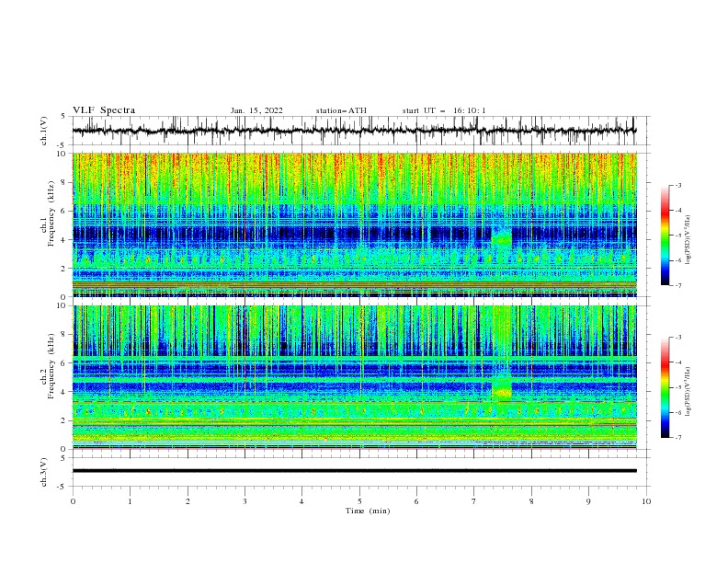This screenshot has height=563, width=728.
Task: Click the "ch.3(V)" waveform axis label
Action: [x=44, y=472]
